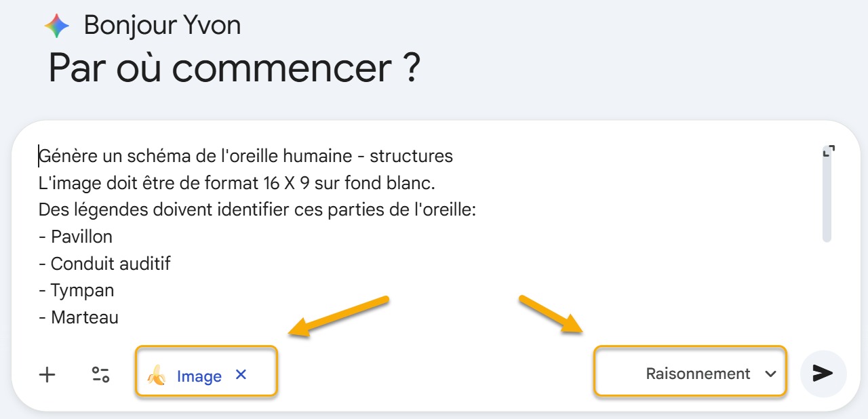Click the line '- Tympan'
Viewport: 868px width, 419px height.
pyautogui.click(x=77, y=290)
